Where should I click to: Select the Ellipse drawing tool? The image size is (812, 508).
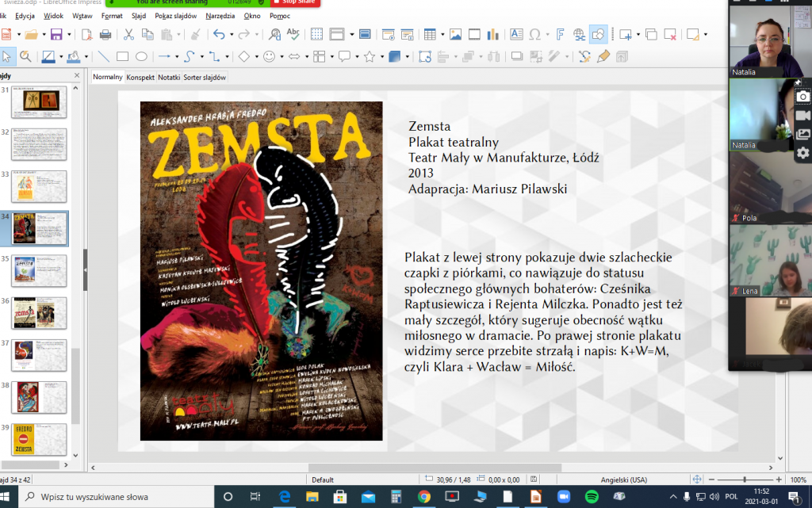click(x=141, y=56)
